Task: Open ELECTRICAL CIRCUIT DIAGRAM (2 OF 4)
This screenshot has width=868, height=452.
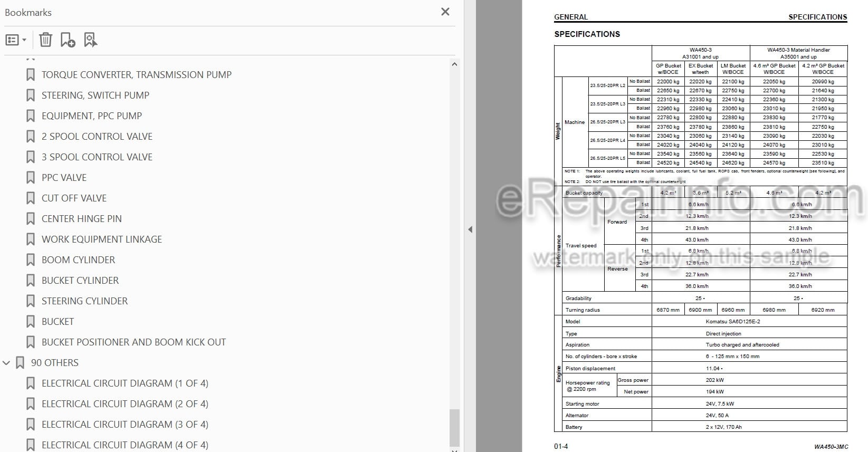Action: [x=125, y=404]
